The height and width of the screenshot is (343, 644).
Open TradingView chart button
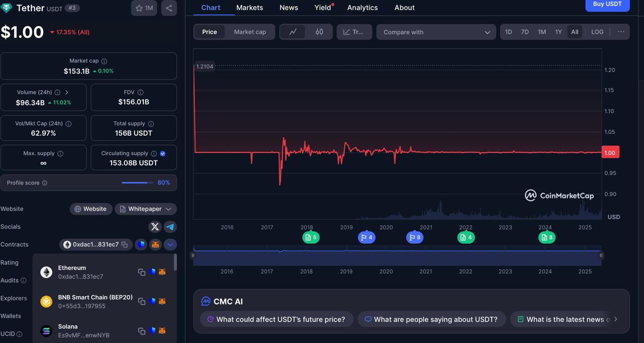(354, 32)
